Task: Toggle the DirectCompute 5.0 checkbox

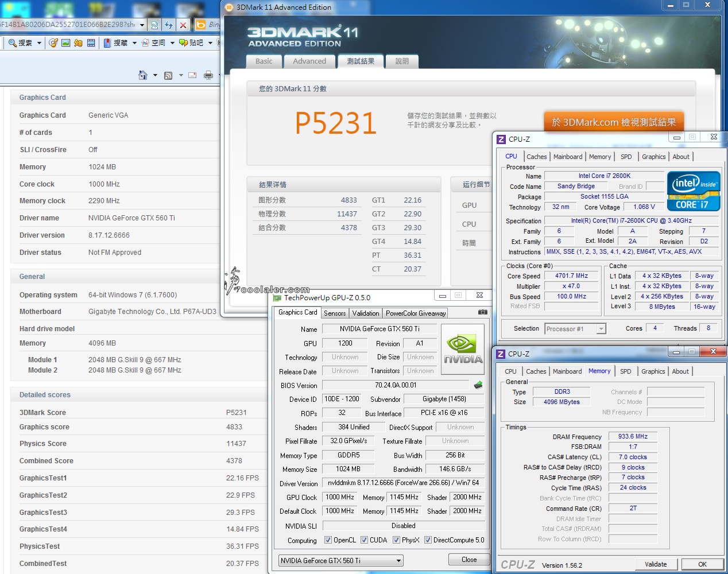Action: point(428,540)
